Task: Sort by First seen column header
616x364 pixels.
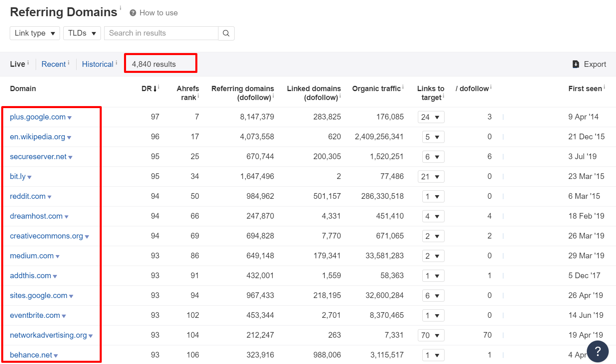Action: 585,89
